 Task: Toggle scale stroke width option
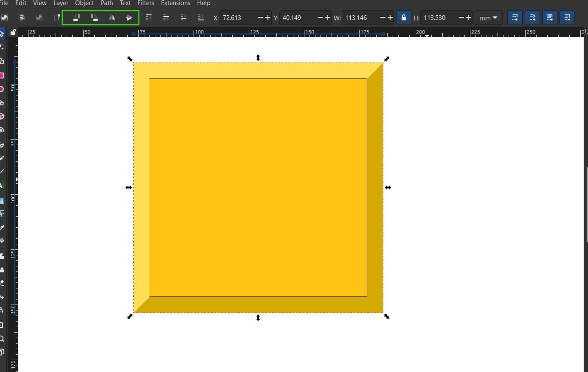pos(515,18)
